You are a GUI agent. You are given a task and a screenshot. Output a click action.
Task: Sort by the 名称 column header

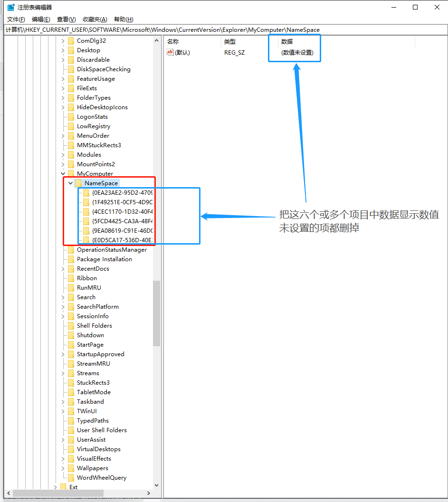click(193, 42)
